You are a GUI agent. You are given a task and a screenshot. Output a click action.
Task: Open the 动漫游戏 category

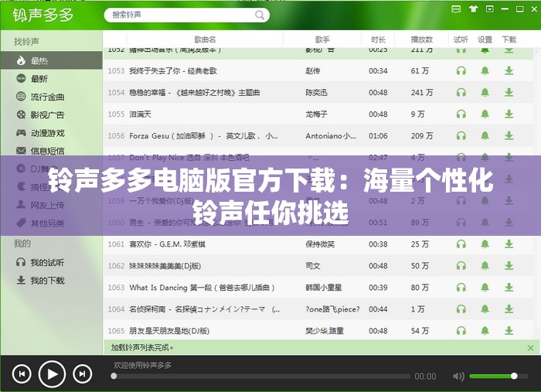coord(52,133)
